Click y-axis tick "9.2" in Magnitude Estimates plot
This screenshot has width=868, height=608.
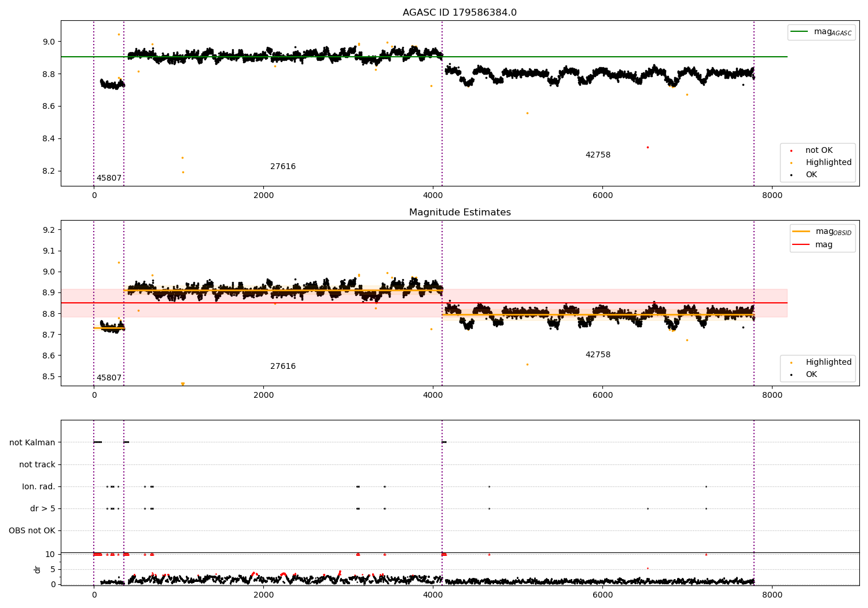tap(48, 230)
